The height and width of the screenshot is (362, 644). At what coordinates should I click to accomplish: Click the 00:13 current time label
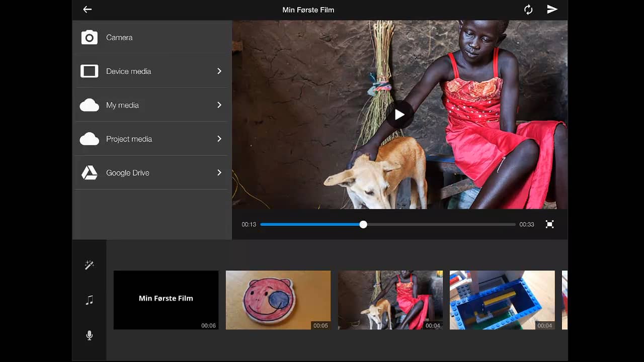(x=249, y=224)
